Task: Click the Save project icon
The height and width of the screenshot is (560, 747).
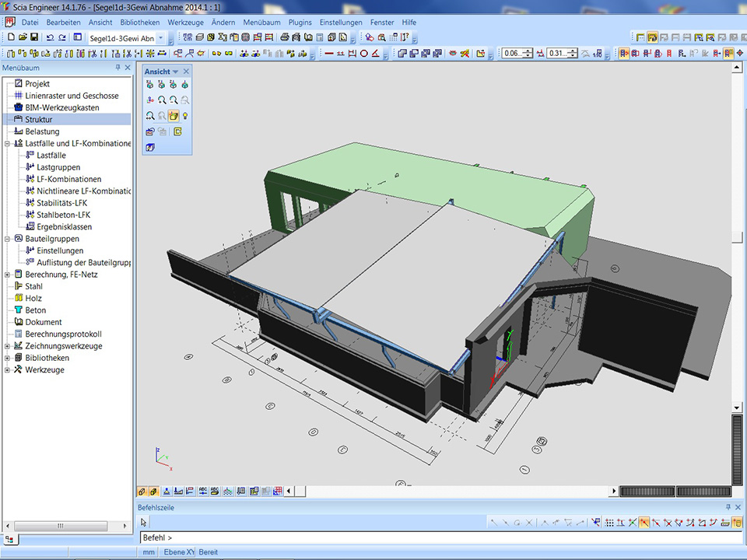Action: pos(36,37)
